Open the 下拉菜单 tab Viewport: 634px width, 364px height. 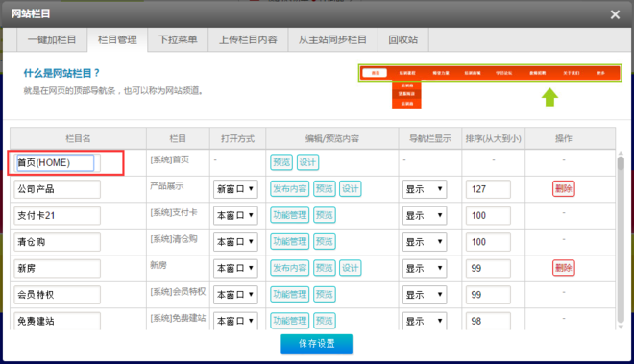pos(178,39)
